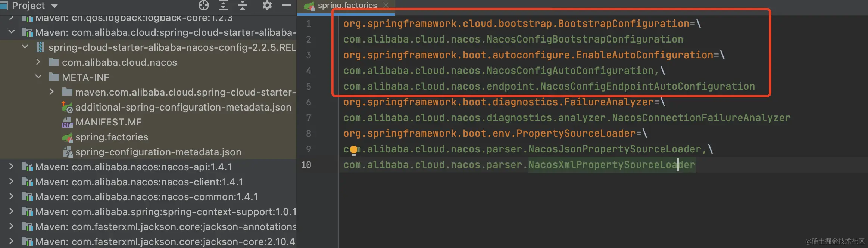Click the Select Opened File locate icon
Image resolution: width=868 pixels, height=248 pixels.
204,5
